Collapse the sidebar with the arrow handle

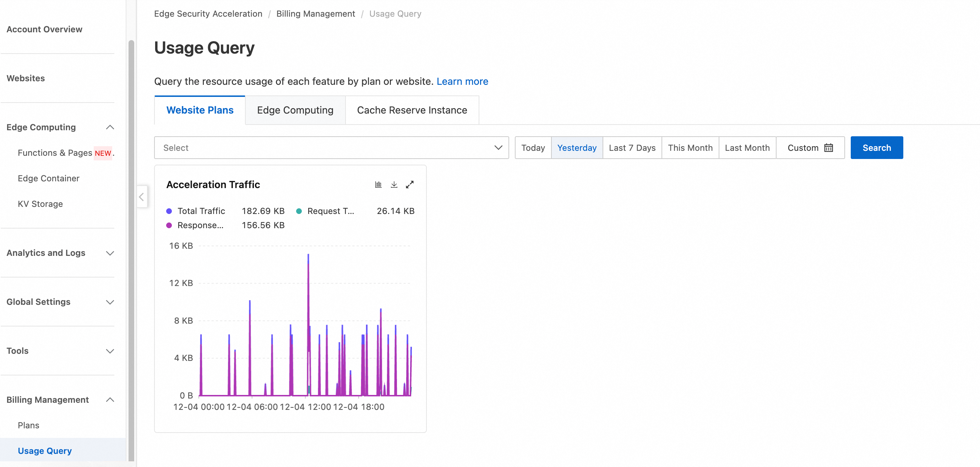click(x=142, y=197)
